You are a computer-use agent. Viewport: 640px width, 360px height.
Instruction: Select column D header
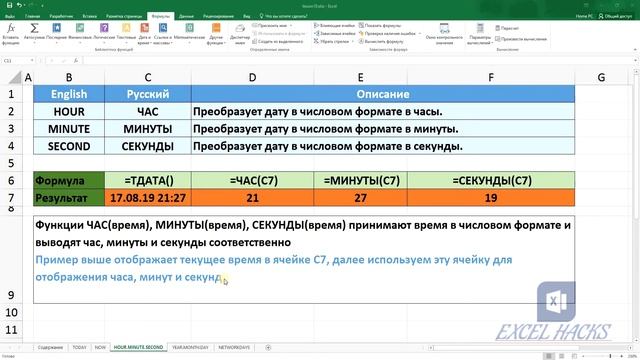252,77
